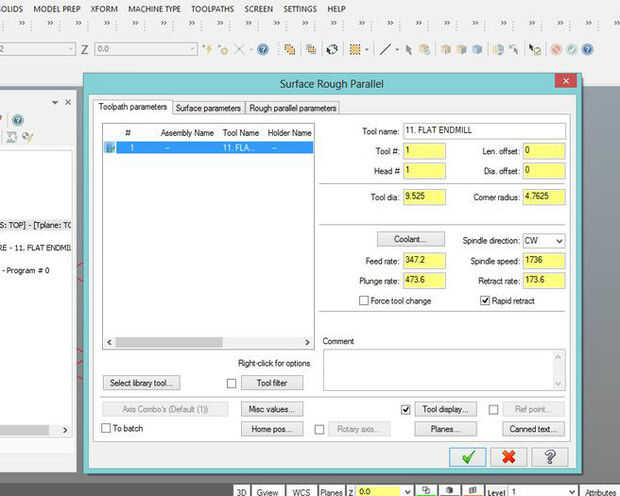
Task: Enable Force tool change checkbox
Action: click(x=364, y=300)
